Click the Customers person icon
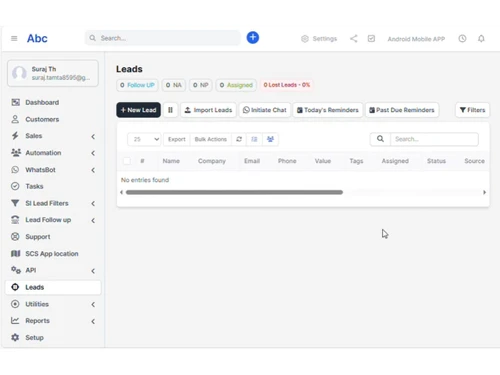Image resolution: width=500 pixels, height=375 pixels. tap(15, 119)
